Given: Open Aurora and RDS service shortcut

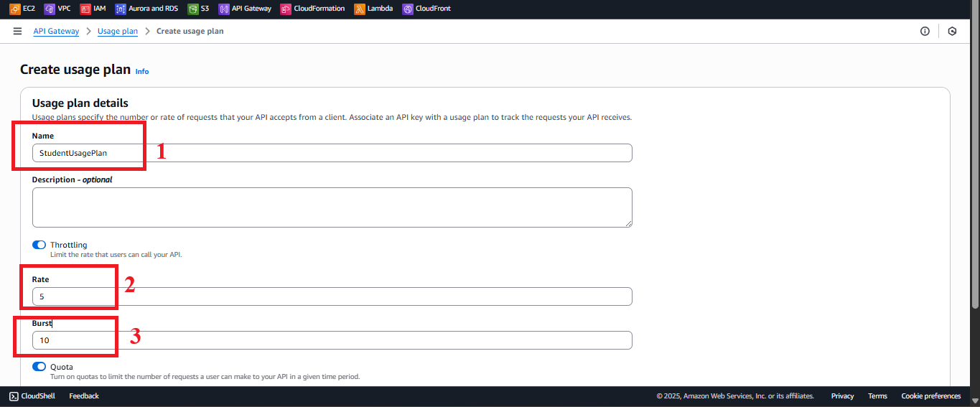Looking at the screenshot, I should click(x=147, y=9).
